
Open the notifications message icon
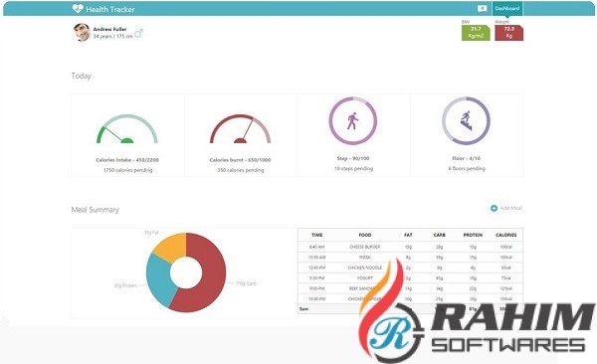pos(482,8)
